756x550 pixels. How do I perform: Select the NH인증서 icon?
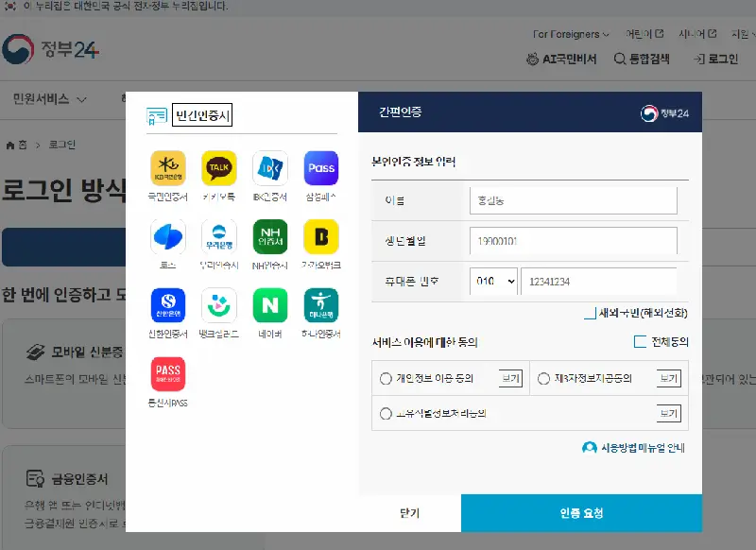(270, 236)
